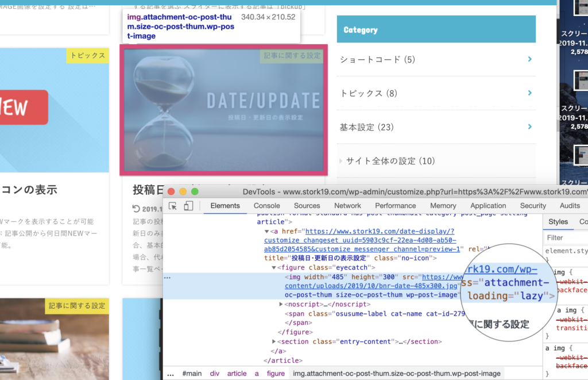Collapse the figure eyecatch node
This screenshot has height=380, width=588.
(x=274, y=268)
